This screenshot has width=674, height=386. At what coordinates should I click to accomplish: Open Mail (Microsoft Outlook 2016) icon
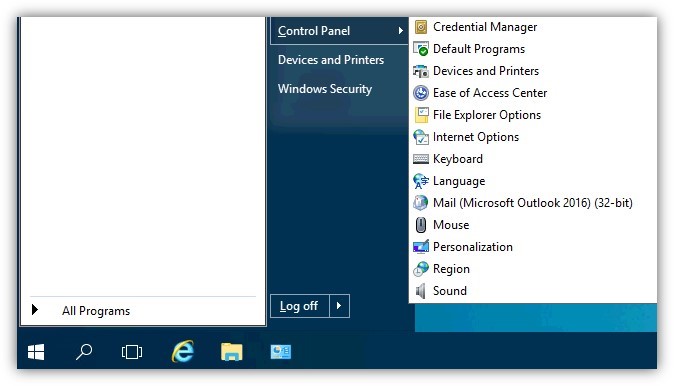pos(421,203)
